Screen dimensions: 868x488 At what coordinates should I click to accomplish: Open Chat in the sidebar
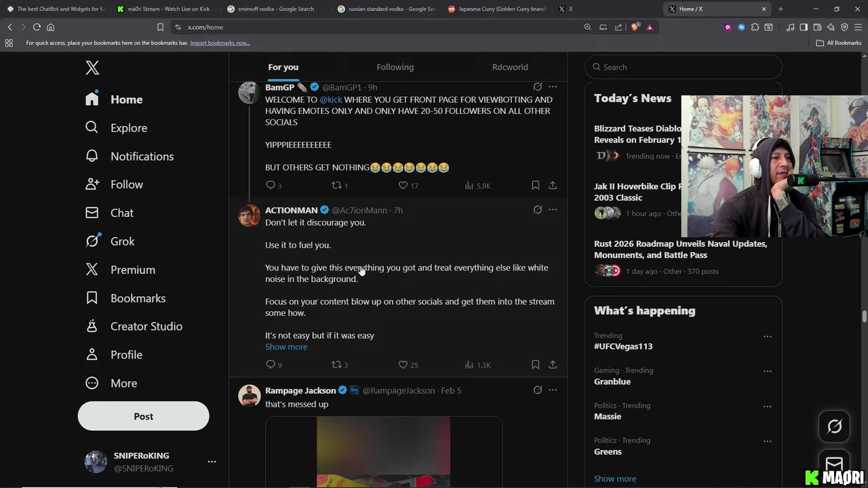click(109, 213)
